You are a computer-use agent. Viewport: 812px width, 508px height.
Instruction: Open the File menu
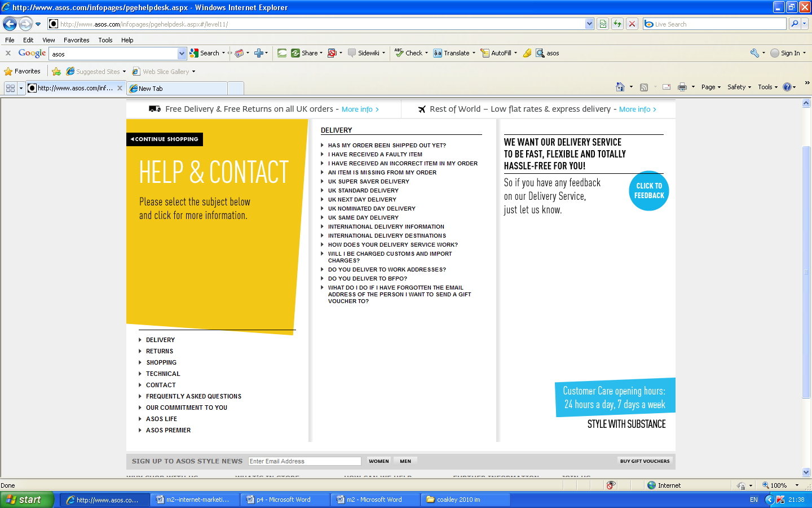coord(10,40)
